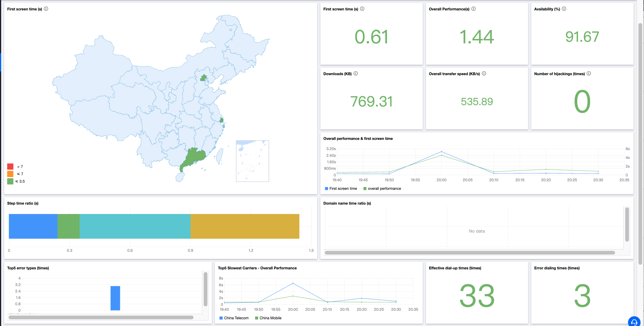Select the orange ≤ 7 legend swatch
Image resolution: width=644 pixels, height=326 pixels.
pyautogui.click(x=10, y=174)
